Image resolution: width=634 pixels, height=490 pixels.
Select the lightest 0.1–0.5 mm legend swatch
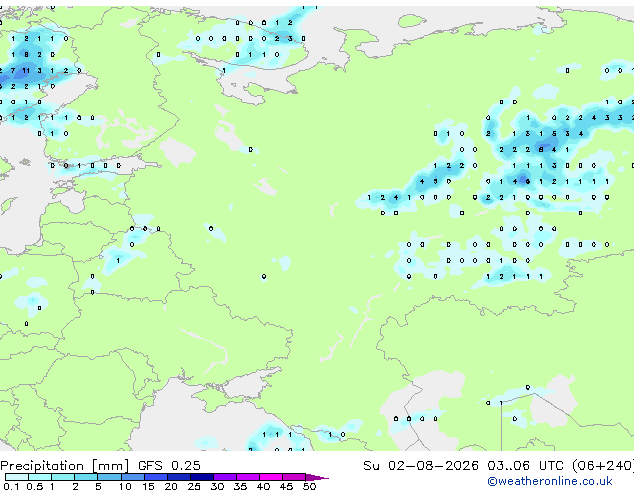coord(17,477)
